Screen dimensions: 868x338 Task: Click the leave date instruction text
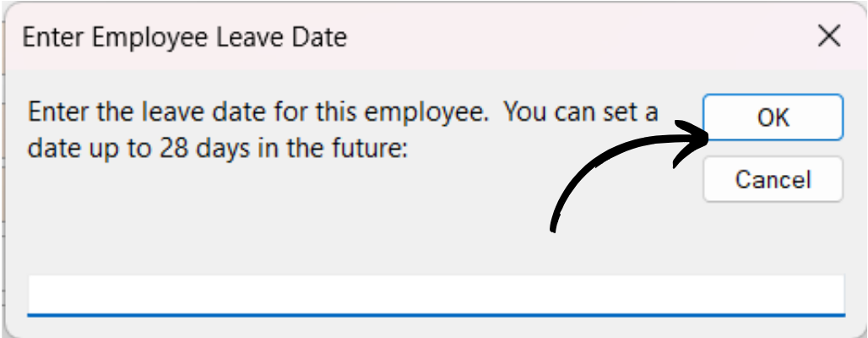(343, 130)
